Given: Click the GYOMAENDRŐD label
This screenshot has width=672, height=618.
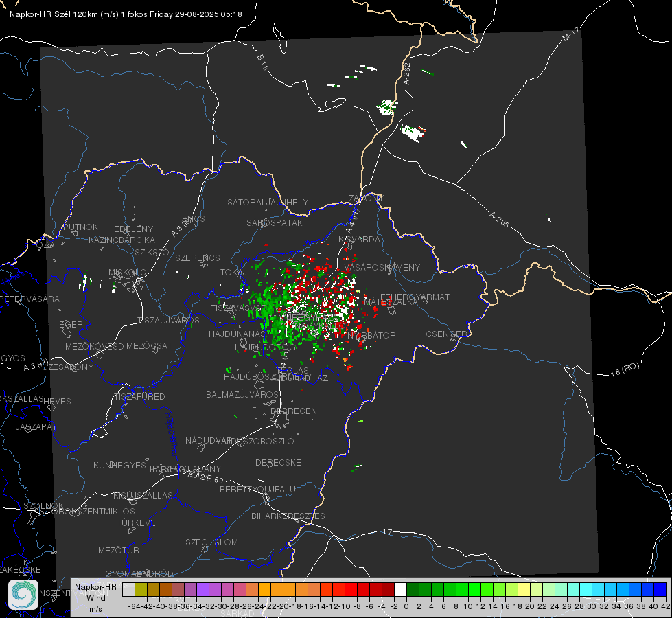Looking at the screenshot, I should [139, 574].
